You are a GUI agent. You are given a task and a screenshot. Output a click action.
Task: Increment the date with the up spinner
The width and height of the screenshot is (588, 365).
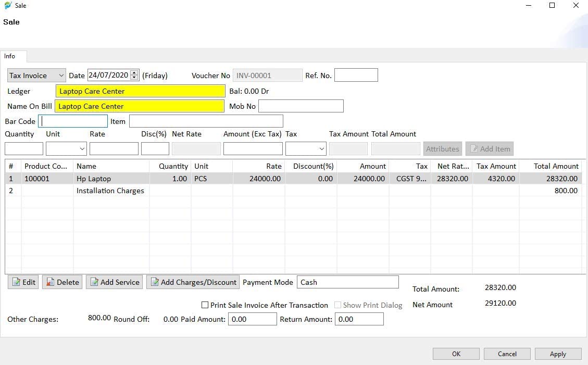click(x=134, y=73)
